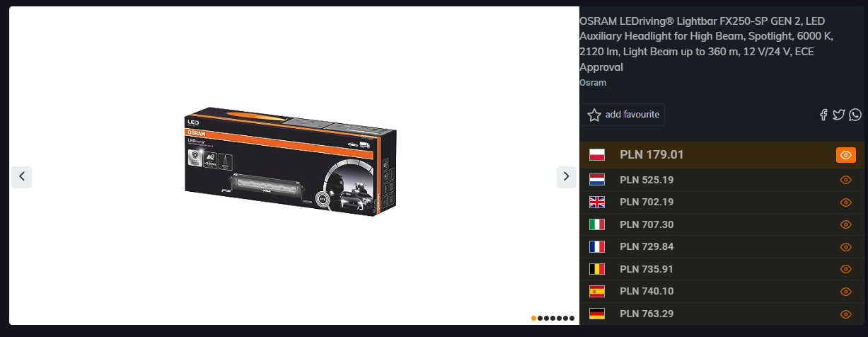Select the PLN 729.84 France price row
This screenshot has height=337, width=868.
tap(722, 247)
